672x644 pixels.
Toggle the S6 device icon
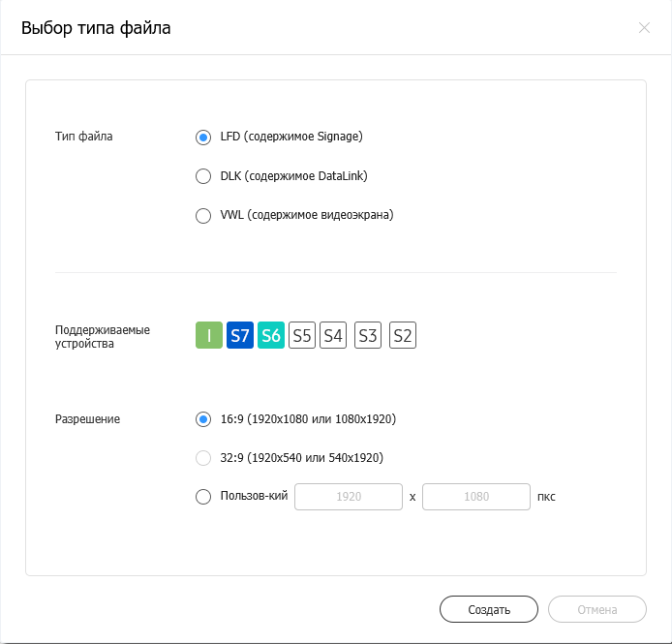click(271, 336)
